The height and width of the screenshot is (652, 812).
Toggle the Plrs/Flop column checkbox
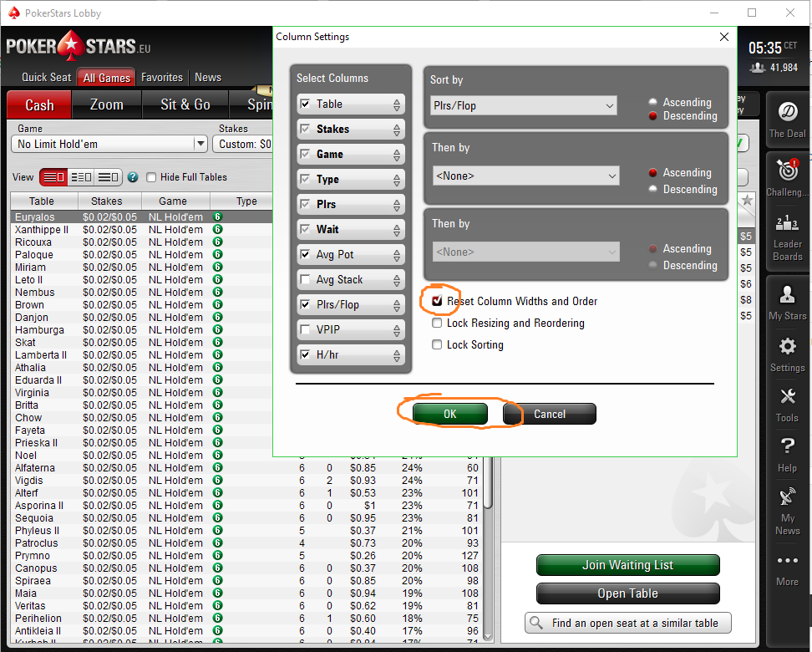click(305, 304)
